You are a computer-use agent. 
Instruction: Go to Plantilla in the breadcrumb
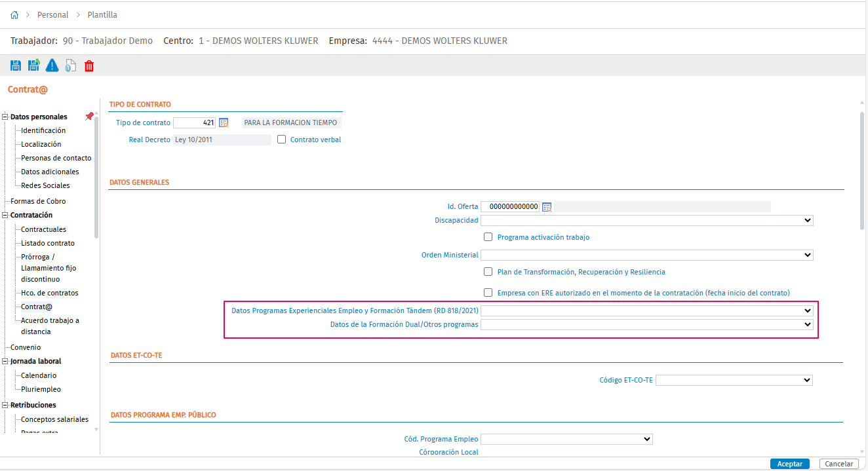click(102, 15)
